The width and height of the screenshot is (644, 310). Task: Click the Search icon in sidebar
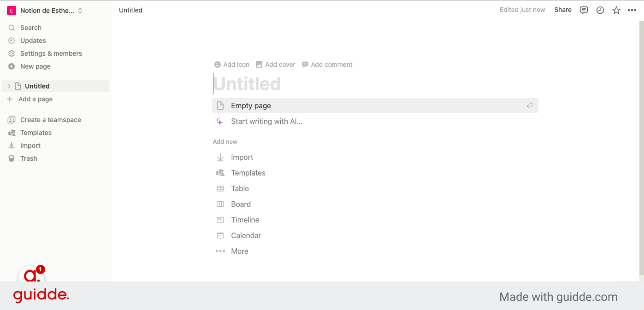(12, 28)
